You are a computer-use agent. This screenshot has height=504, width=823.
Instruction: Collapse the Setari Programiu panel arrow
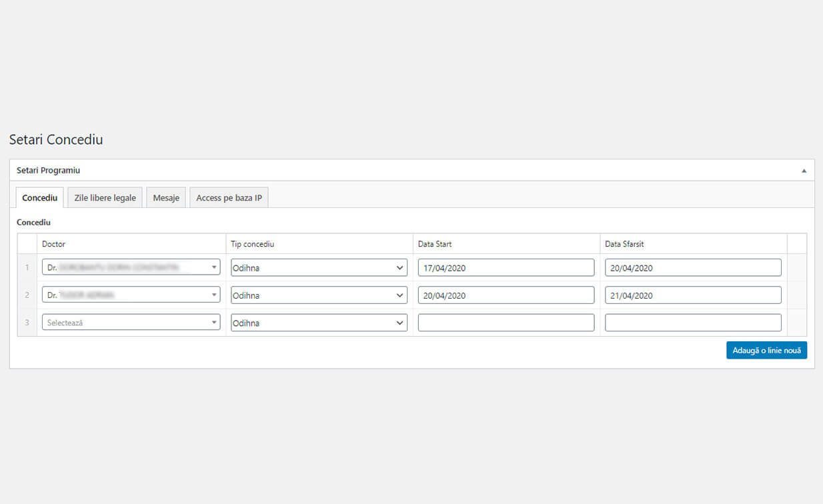coord(804,171)
